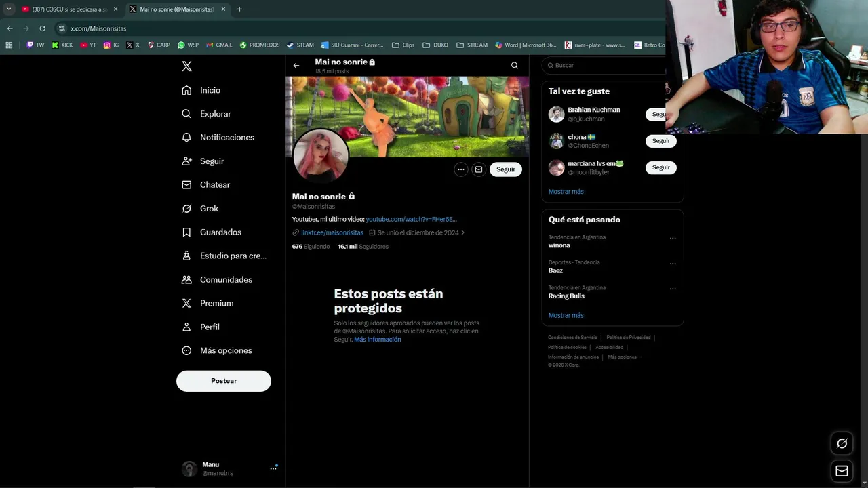The width and height of the screenshot is (868, 488).
Task: Open the profile banner image
Action: (x=407, y=117)
